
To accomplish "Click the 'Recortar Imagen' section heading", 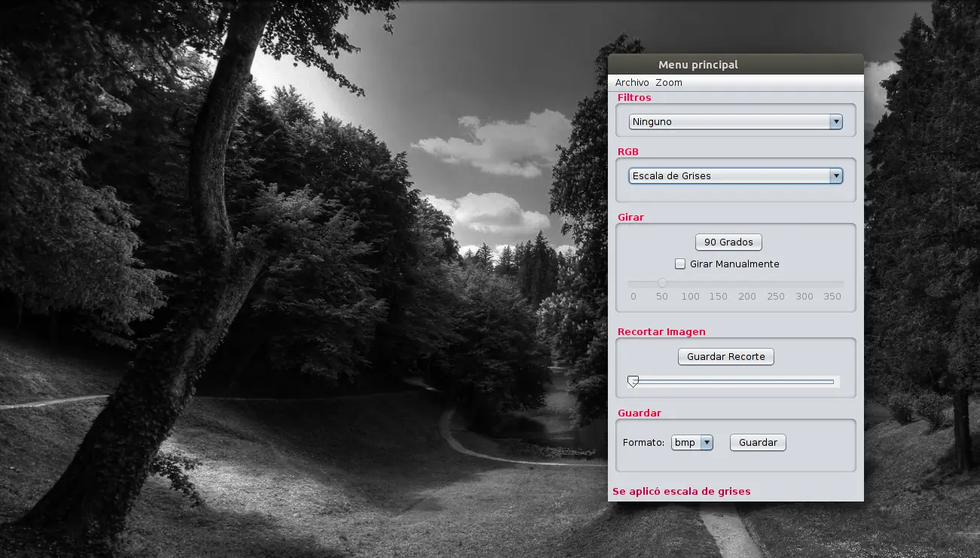I will pyautogui.click(x=661, y=332).
